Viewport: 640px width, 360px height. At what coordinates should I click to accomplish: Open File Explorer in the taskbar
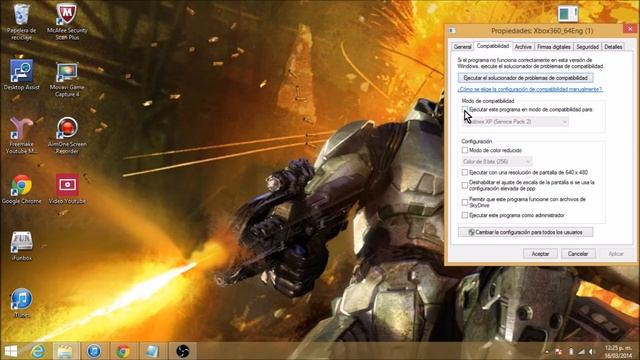click(x=65, y=351)
